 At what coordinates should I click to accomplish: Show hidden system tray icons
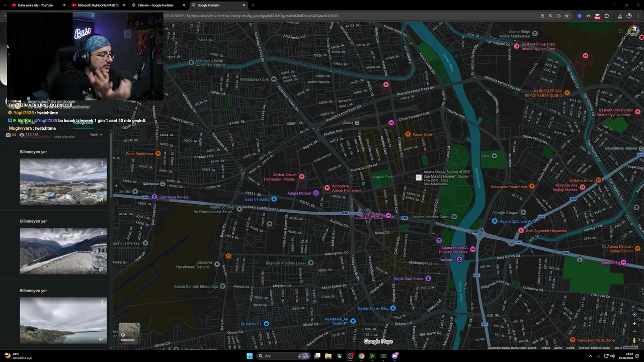(591, 356)
